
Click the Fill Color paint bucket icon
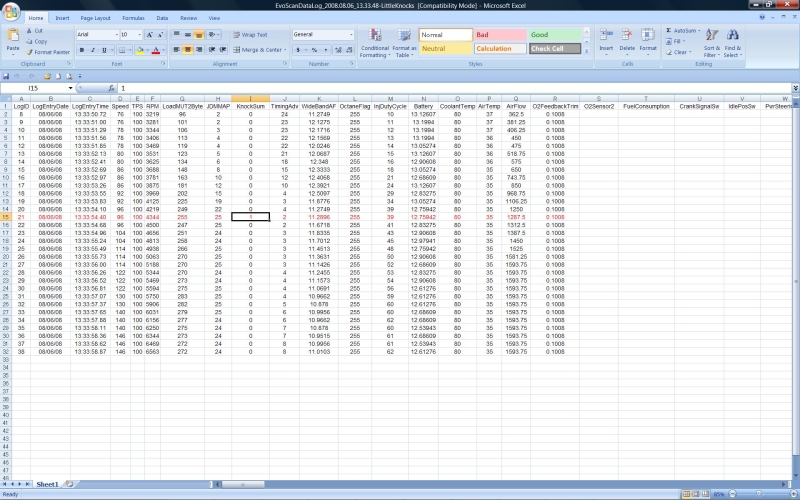coord(141,50)
